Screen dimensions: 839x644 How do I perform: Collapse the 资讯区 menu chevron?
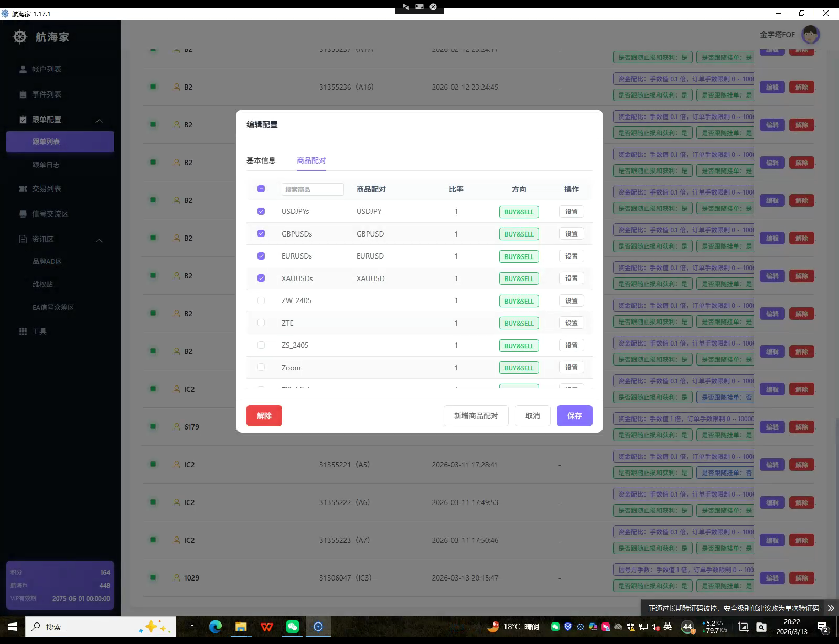(99, 240)
